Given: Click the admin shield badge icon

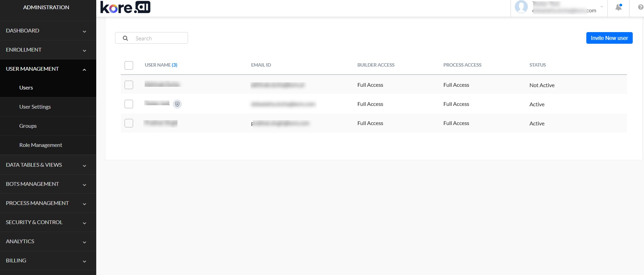Looking at the screenshot, I should (177, 104).
